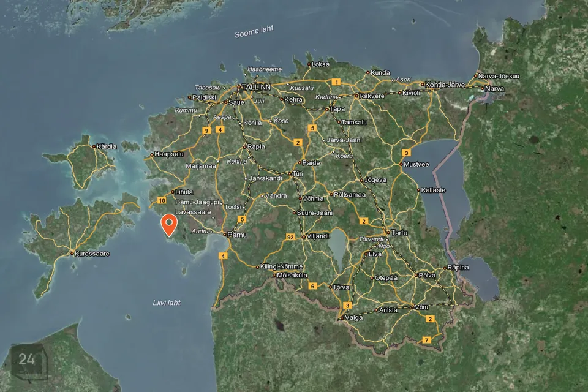The image size is (588, 392).
Task: Click the orange location pin marker
Action: click(168, 225)
